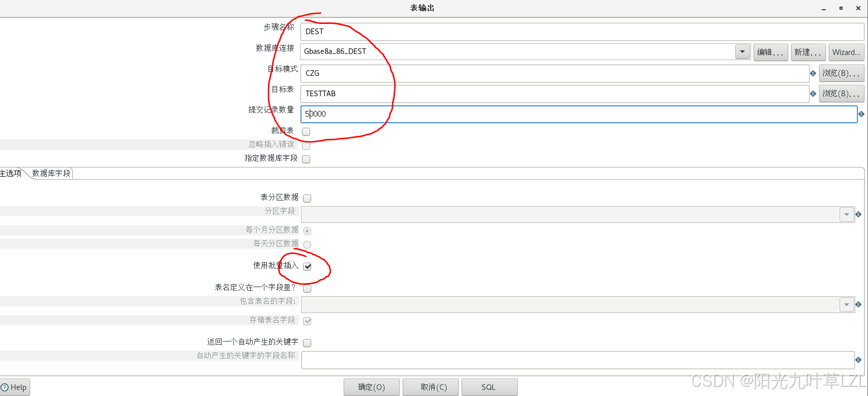
Task: Focus 提交记录数量 field with 50000
Action: click(x=579, y=114)
